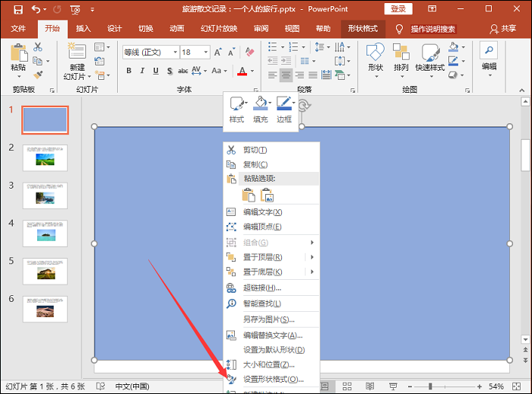
Task: Click 操作说明搜索 tell me box
Action: click(x=433, y=29)
